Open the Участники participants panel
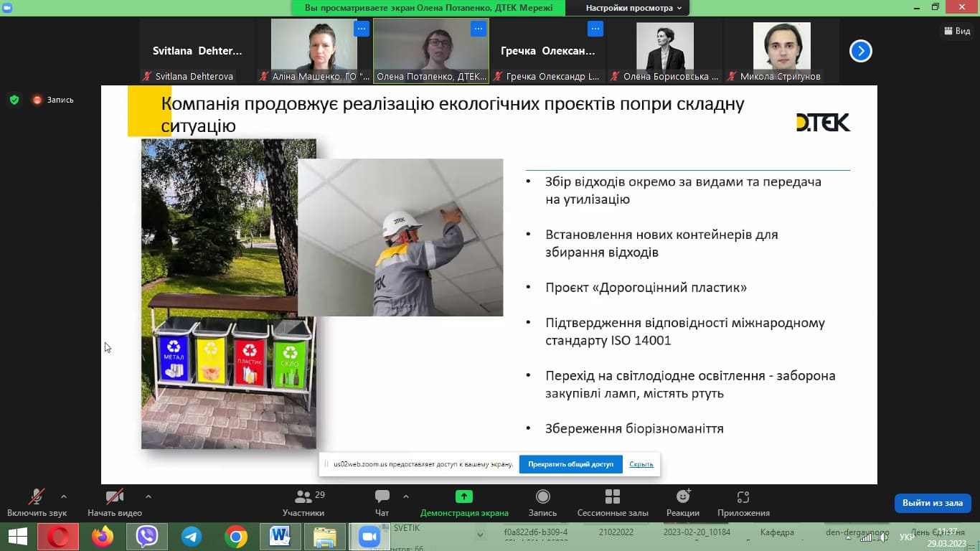The height and width of the screenshot is (551, 980). click(x=304, y=503)
